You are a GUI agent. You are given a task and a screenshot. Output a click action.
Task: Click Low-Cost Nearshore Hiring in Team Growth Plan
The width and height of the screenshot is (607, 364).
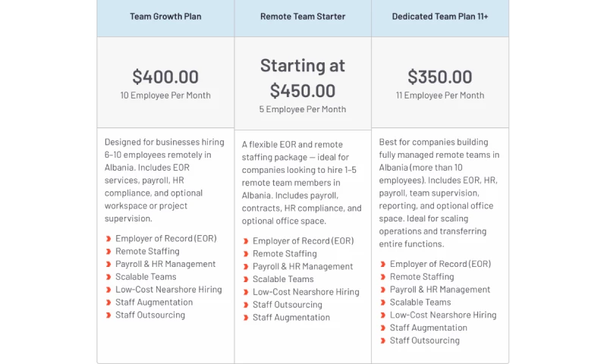click(168, 290)
